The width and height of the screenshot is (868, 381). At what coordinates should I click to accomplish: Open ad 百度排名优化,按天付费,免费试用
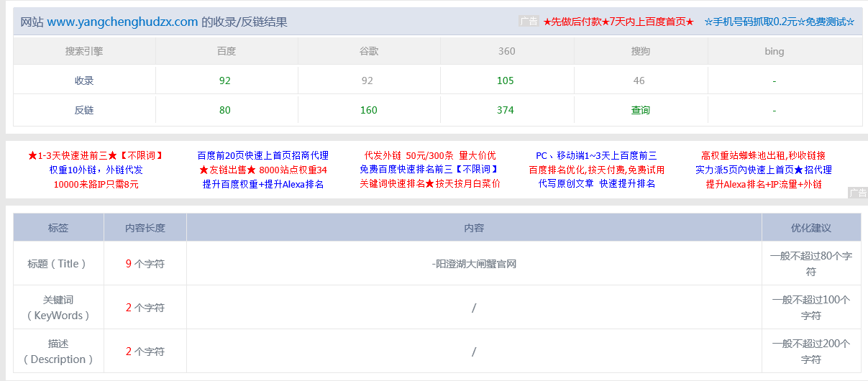pos(596,170)
